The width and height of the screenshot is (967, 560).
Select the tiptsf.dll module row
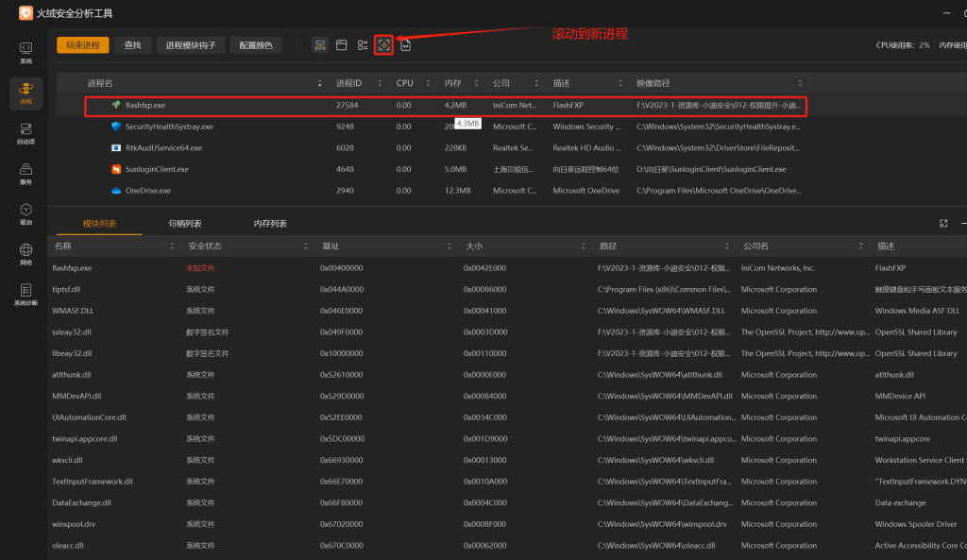[507, 289]
